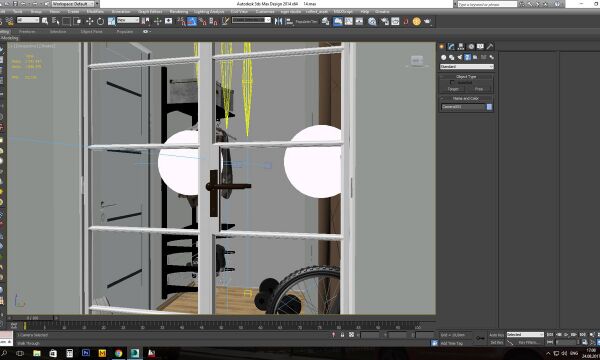
Task: Open the Help menu
Action: tap(364, 12)
